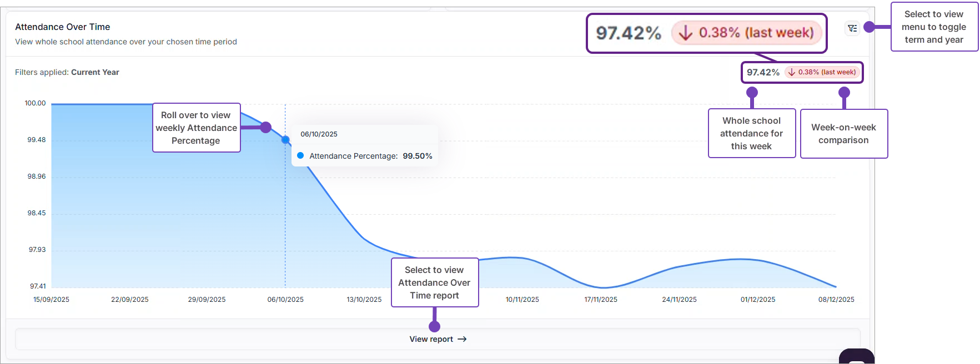
Task: Click the down arrow in the small 0.38% badge
Action: pos(792,72)
